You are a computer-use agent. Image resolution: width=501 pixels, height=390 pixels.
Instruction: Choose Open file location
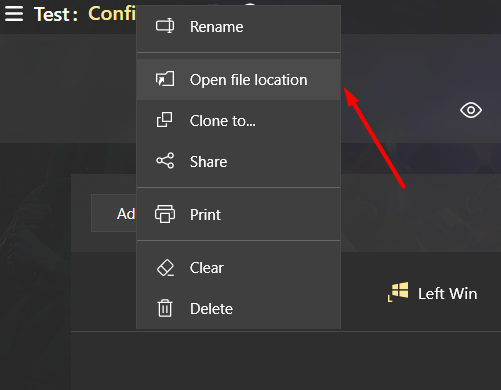coord(239,80)
